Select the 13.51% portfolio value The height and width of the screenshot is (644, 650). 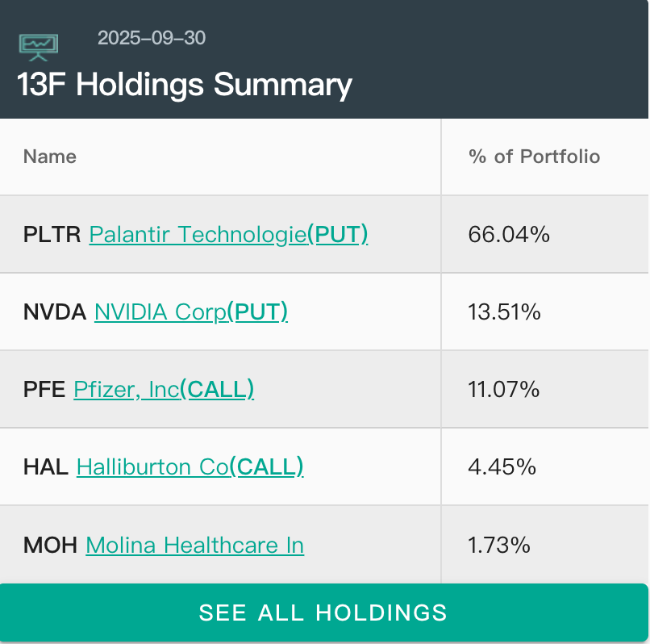(x=504, y=312)
